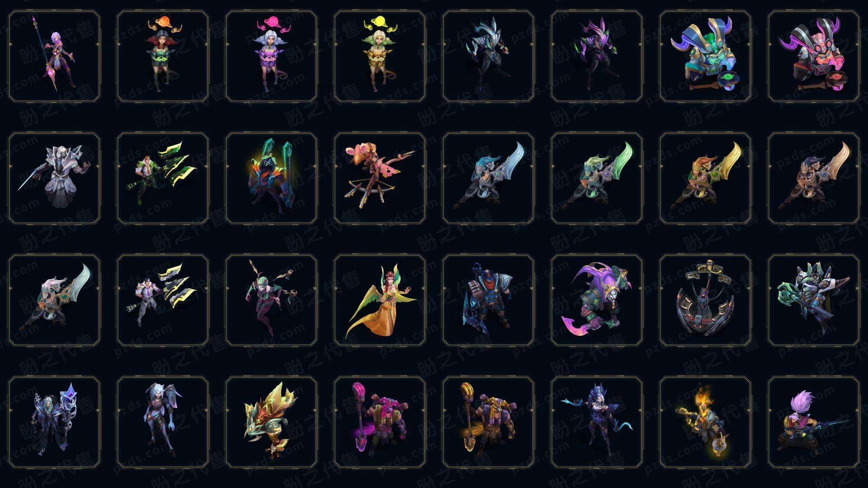
Task: Click the white-robed swordsman skin tile
Action: coord(54,178)
